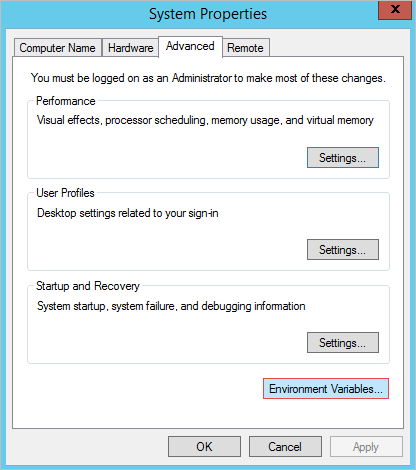Click the greyed-out Apply button
416x470 pixels.
(366, 447)
